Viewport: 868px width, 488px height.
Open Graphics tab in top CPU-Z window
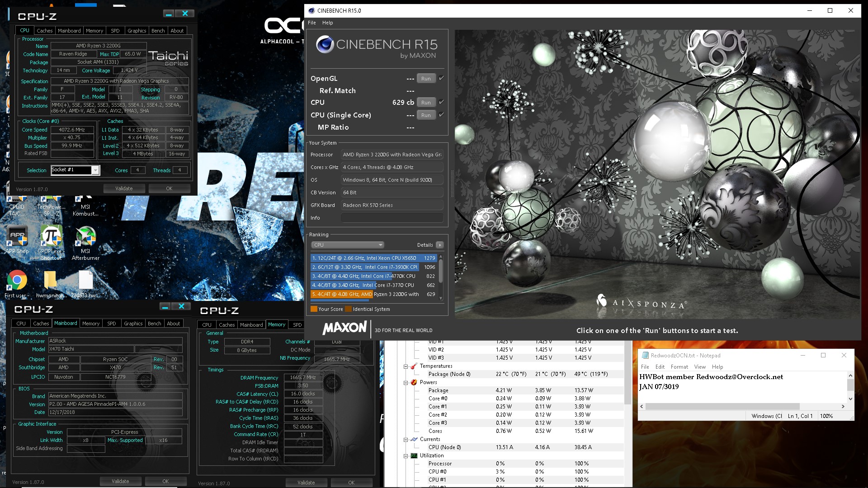point(137,31)
